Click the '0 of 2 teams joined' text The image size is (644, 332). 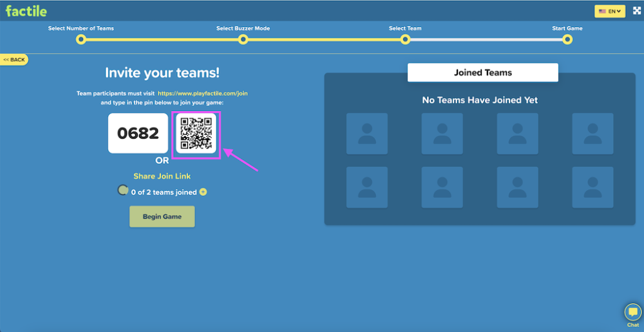[164, 192]
